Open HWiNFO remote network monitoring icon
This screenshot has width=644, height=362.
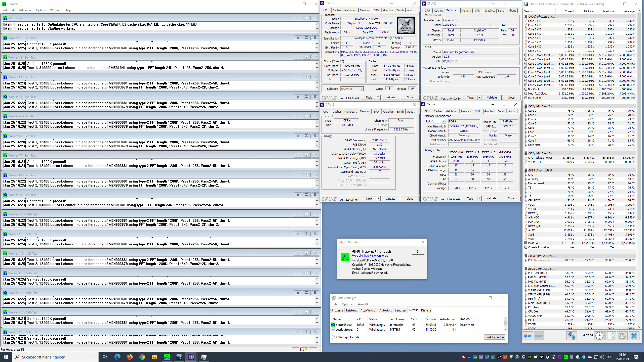click(571, 336)
